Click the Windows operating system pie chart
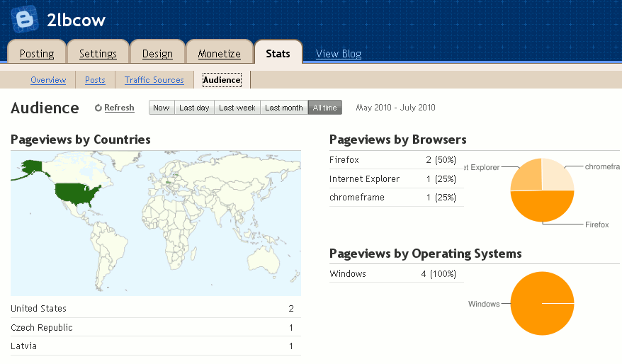622x364 pixels. [x=542, y=303]
